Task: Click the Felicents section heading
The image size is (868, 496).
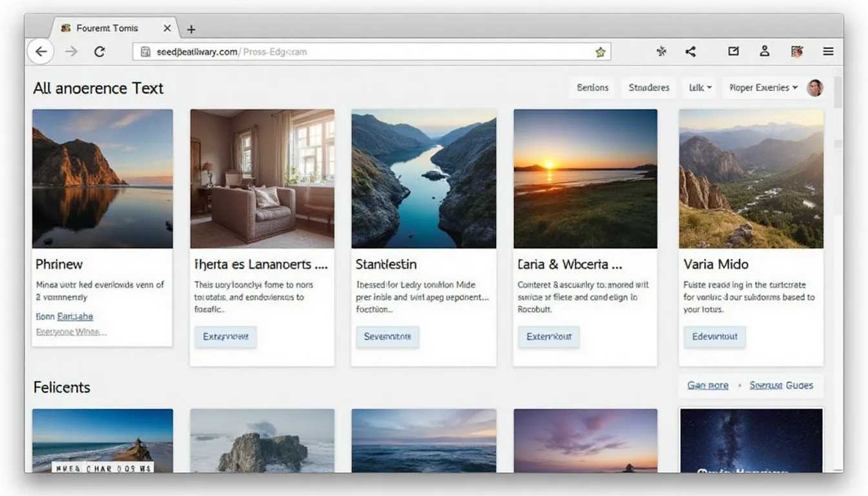Action: pos(62,387)
